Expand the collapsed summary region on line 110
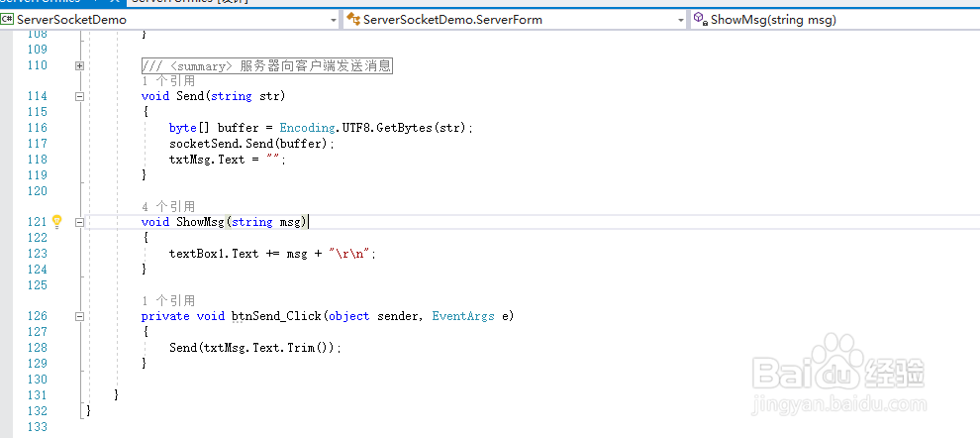The width and height of the screenshot is (980, 438). (79, 65)
